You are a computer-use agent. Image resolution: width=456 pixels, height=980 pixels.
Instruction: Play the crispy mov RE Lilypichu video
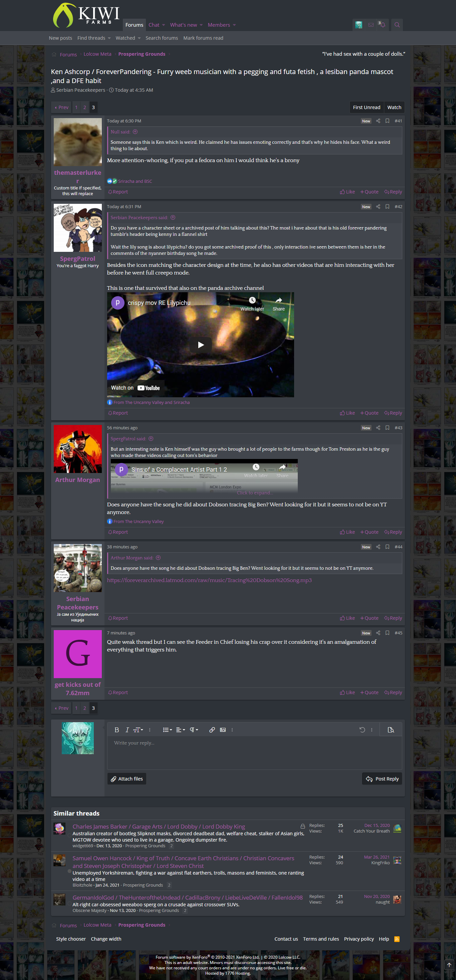click(201, 345)
